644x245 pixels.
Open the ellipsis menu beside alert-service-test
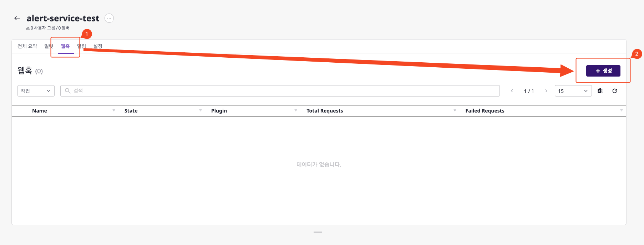coord(109,18)
